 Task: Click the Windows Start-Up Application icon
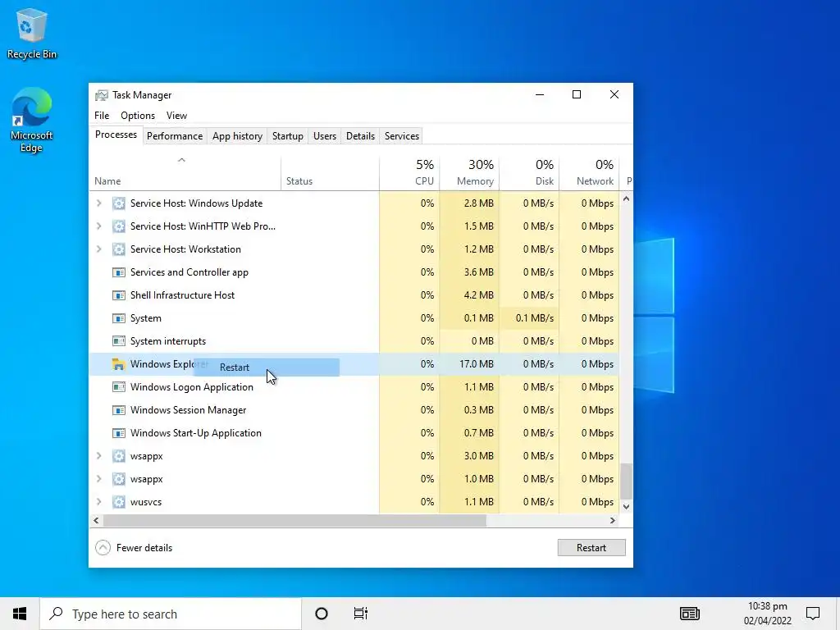pos(118,433)
